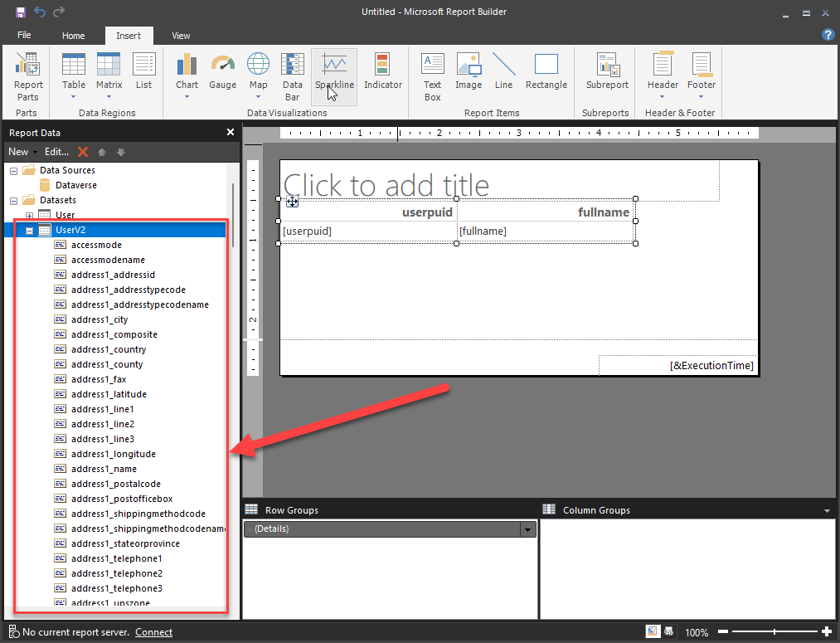840x643 pixels.
Task: Insert a List data region
Action: pyautogui.click(x=143, y=71)
